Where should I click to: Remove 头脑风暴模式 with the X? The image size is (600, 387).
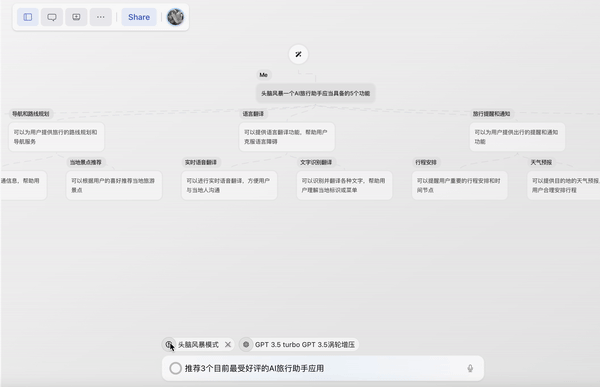pos(228,345)
